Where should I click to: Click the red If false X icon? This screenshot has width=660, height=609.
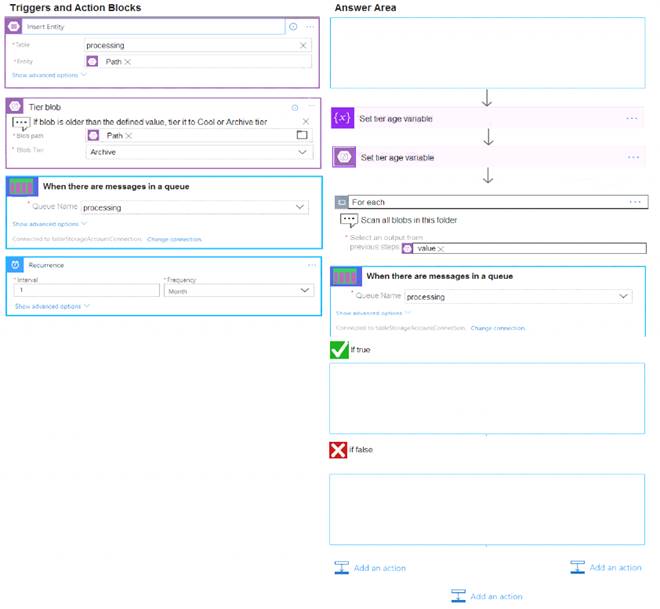coord(338,450)
